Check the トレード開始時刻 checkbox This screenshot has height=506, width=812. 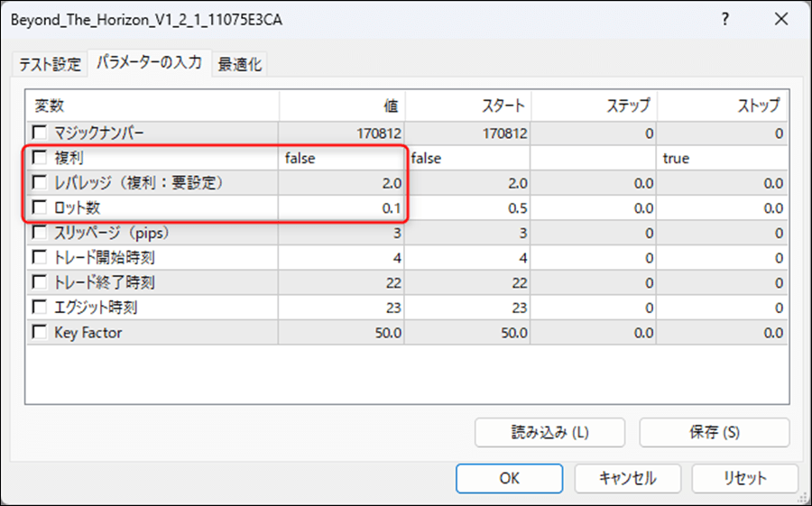click(40, 258)
